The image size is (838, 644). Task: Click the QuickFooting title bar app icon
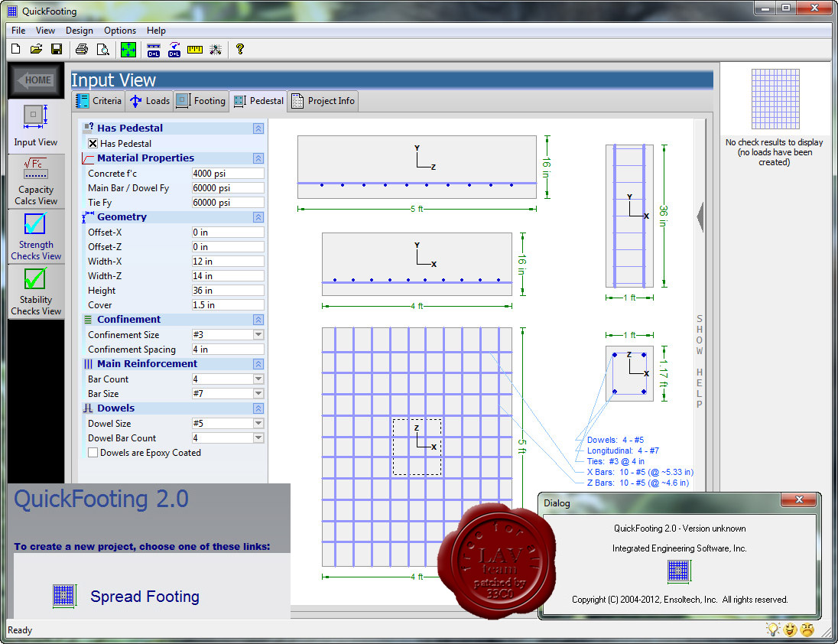pyautogui.click(x=12, y=11)
